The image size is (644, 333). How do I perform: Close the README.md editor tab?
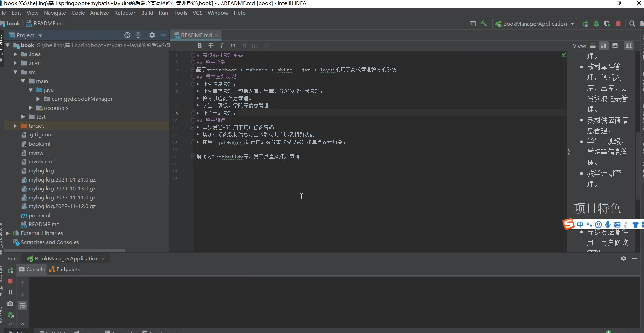tap(217, 35)
